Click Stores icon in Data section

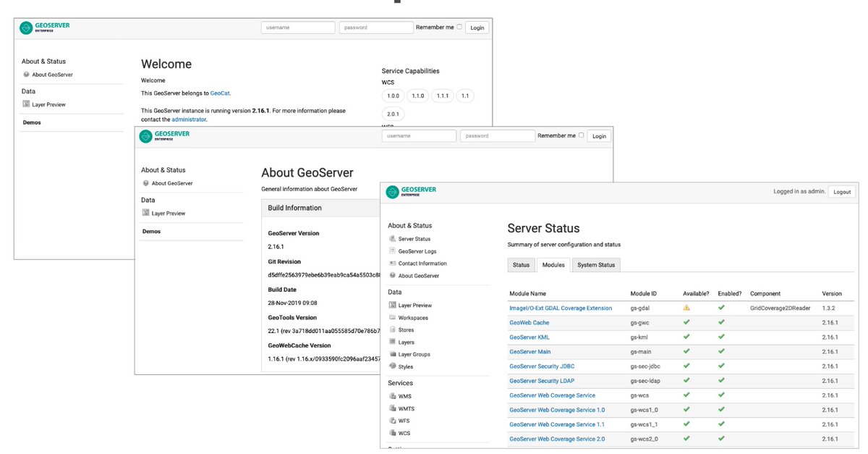pyautogui.click(x=393, y=330)
